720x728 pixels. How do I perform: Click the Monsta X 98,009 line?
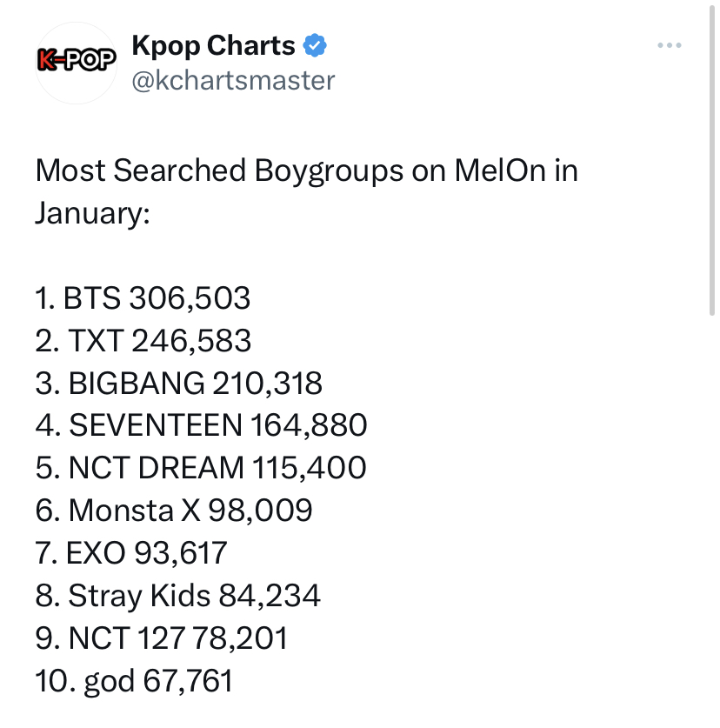tap(174, 511)
